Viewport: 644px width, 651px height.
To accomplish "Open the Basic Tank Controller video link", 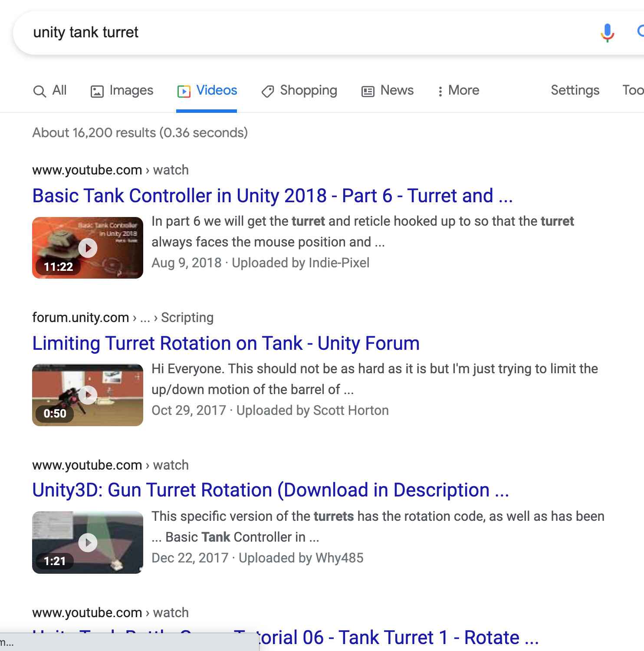I will pos(272,196).
